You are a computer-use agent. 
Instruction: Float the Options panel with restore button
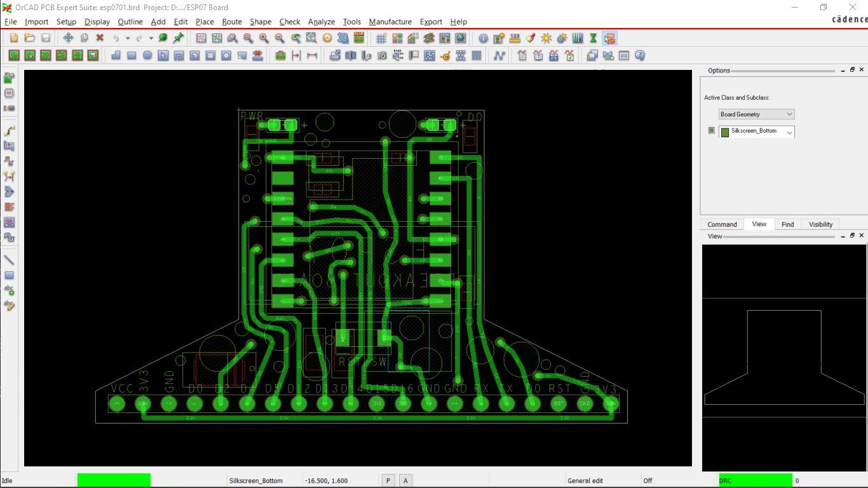[x=852, y=69]
